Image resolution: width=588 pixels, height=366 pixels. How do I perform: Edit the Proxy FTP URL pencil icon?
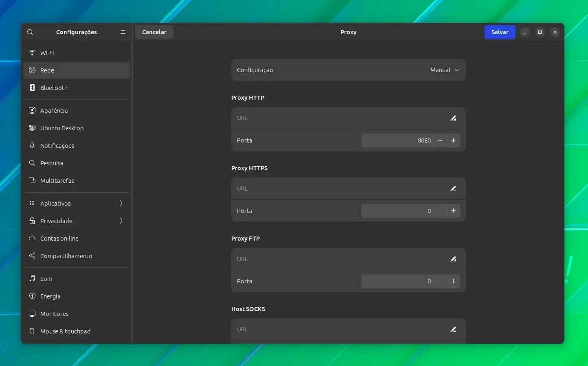point(453,259)
